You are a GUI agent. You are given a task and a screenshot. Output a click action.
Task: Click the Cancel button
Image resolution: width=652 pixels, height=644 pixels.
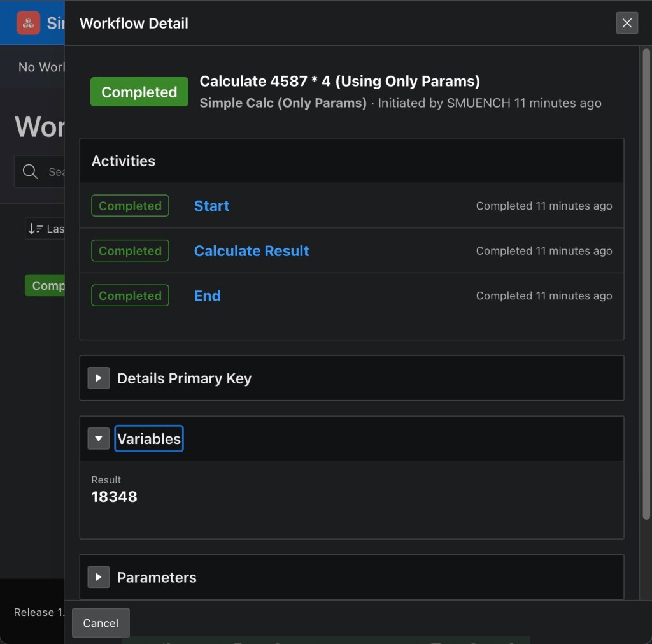coord(100,623)
